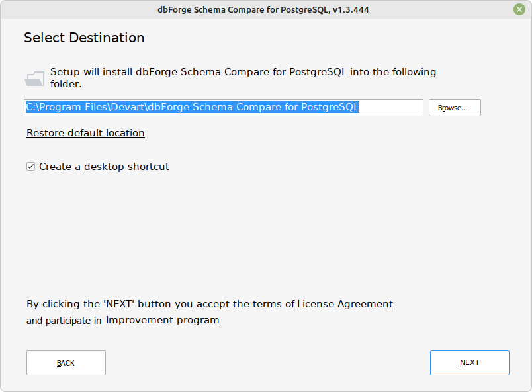The height and width of the screenshot is (392, 532).
Task: Click the 'By clicking the NEXT button' text
Action: (x=161, y=304)
